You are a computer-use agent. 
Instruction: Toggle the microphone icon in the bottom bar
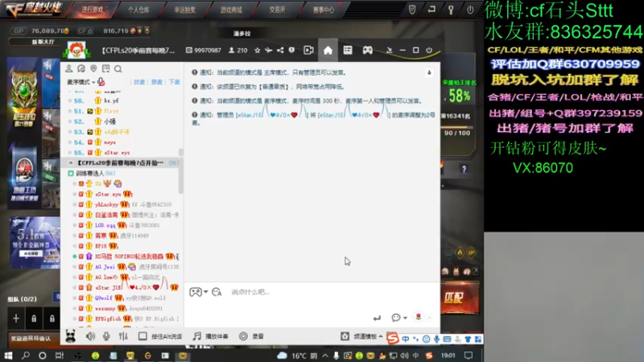click(106, 336)
